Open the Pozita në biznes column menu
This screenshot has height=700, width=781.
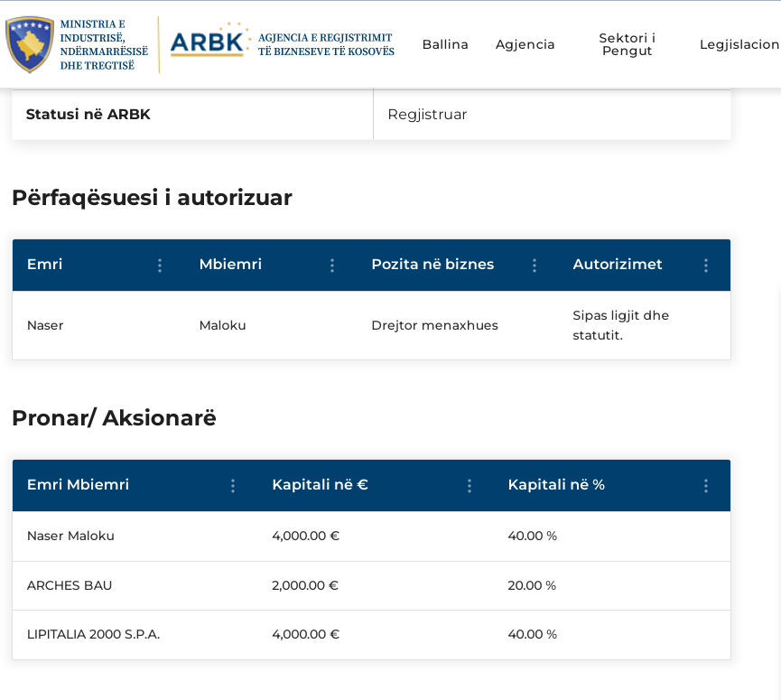(x=535, y=266)
